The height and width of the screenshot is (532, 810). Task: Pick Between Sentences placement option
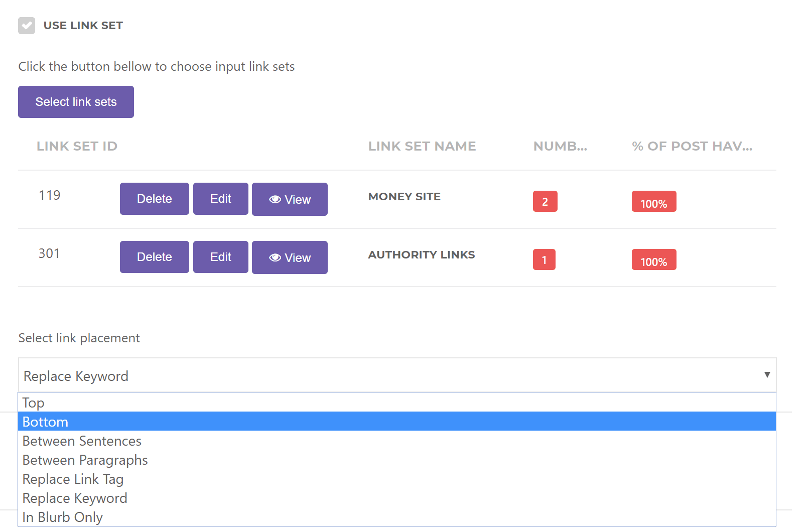pos(82,441)
